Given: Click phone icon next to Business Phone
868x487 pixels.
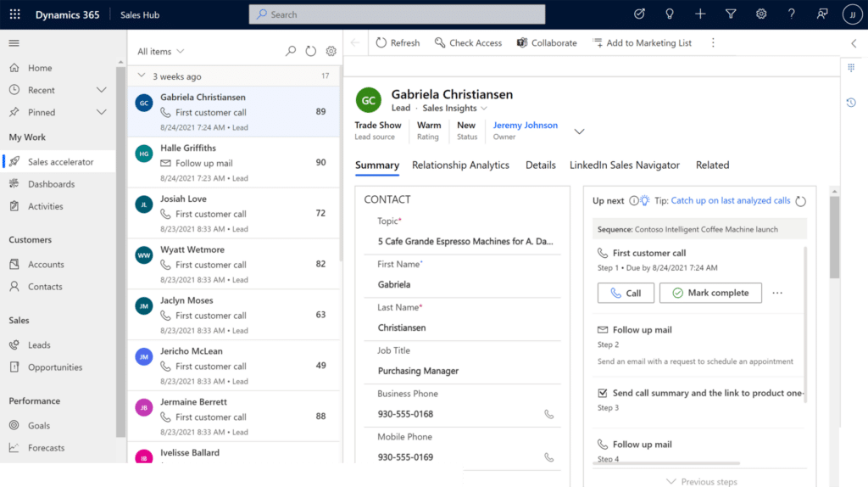Looking at the screenshot, I should pos(548,414).
